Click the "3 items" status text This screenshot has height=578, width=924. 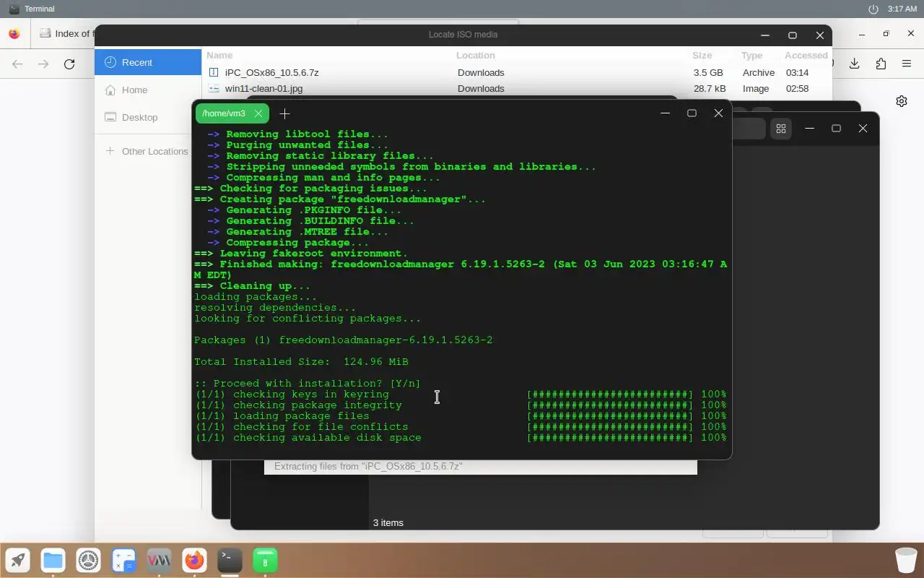click(388, 522)
